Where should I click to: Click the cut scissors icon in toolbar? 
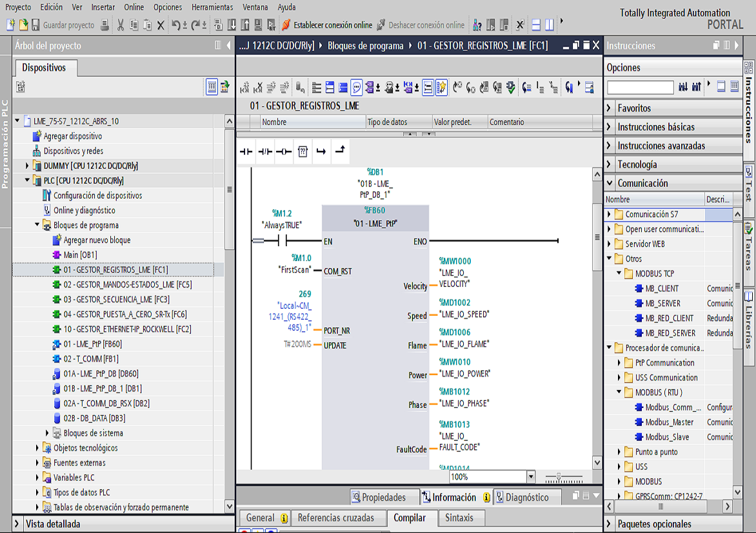click(121, 25)
